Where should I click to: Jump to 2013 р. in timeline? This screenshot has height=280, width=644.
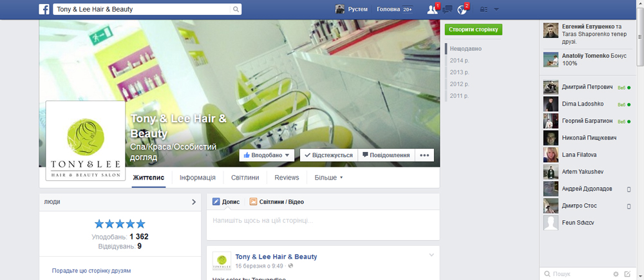tap(459, 72)
